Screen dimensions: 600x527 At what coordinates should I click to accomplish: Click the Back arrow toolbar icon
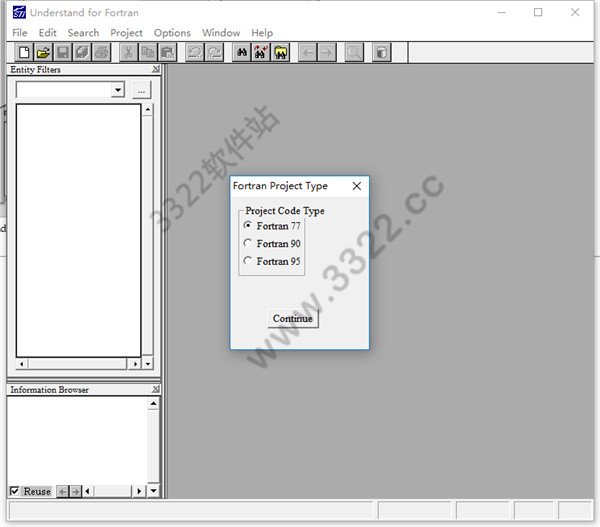(x=308, y=52)
